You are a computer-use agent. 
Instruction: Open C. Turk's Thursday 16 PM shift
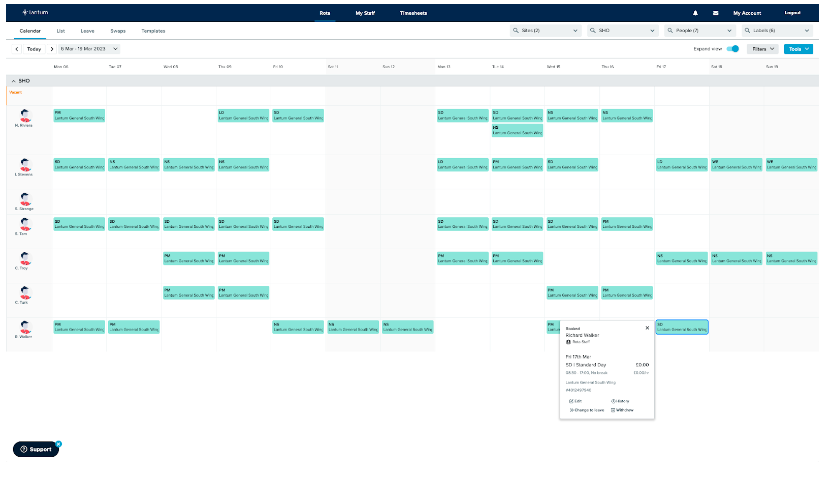(627, 293)
